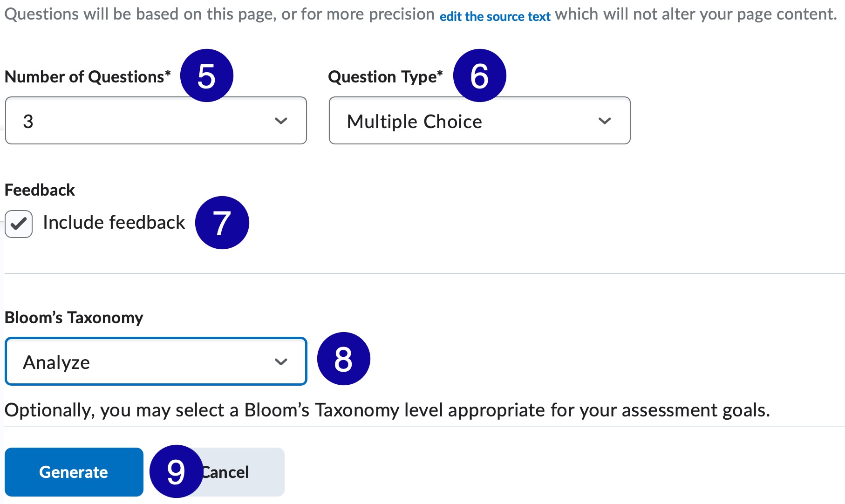Viewport: 845px width, 504px height.
Task: Select the Multiple Choice question type field
Action: pyautogui.click(x=479, y=121)
